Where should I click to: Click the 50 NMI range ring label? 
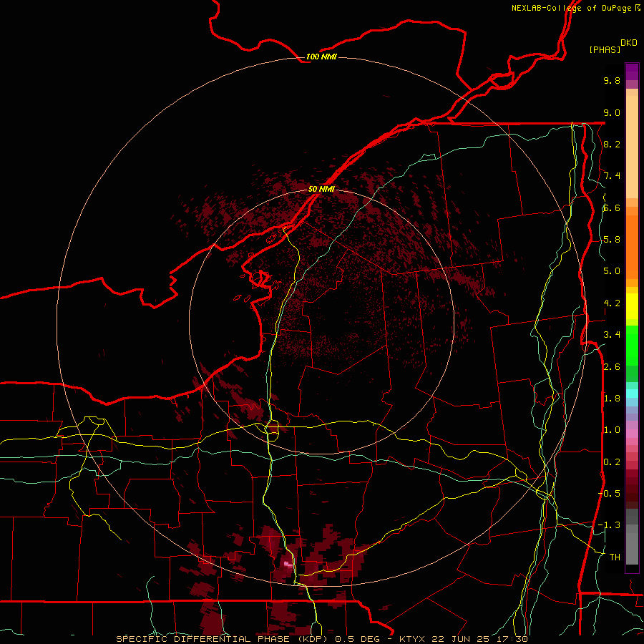tap(321, 189)
